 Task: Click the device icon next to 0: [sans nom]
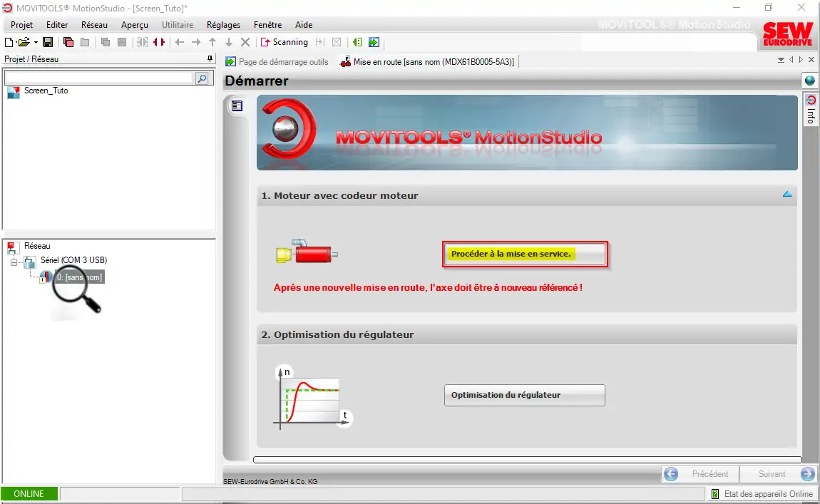tap(46, 277)
